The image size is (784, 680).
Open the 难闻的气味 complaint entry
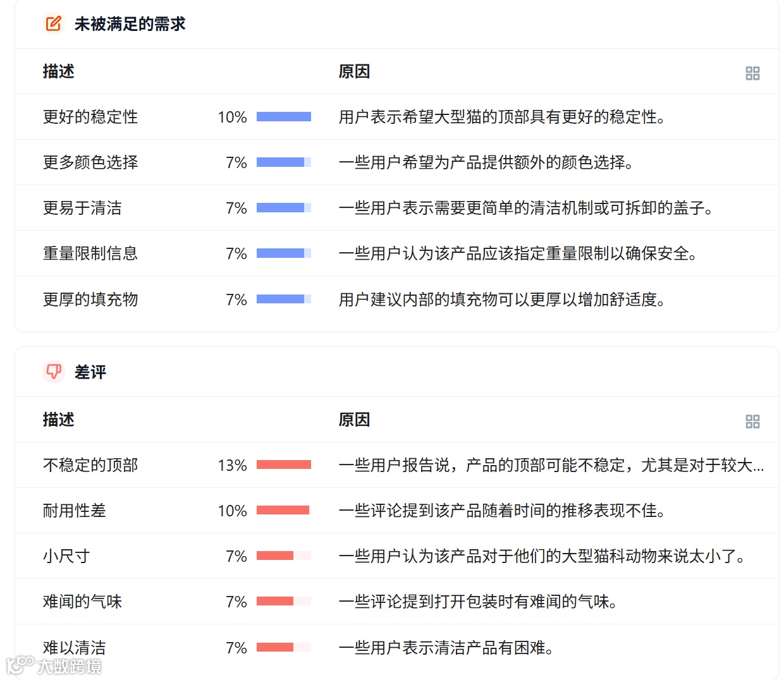click(82, 602)
